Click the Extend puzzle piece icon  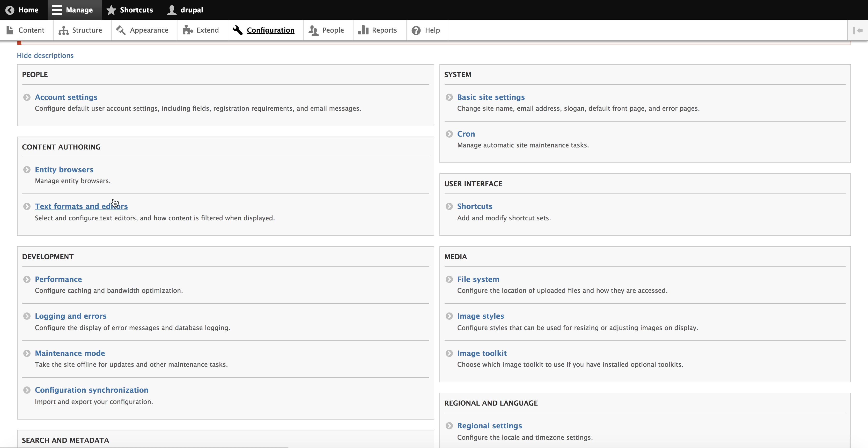click(x=187, y=30)
